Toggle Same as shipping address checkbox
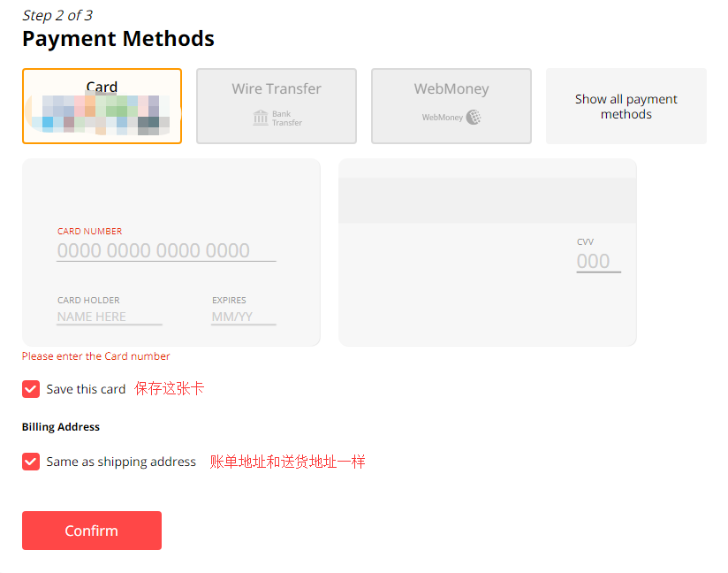Image resolution: width=728 pixels, height=573 pixels. coord(31,462)
